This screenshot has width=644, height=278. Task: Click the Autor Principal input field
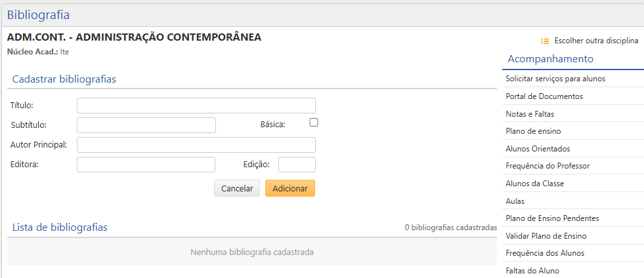pos(196,145)
